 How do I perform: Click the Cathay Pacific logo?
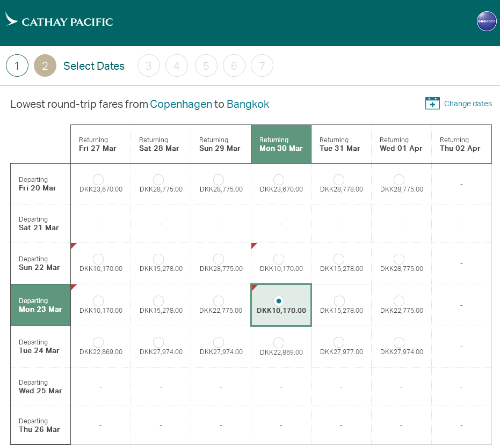(x=59, y=20)
